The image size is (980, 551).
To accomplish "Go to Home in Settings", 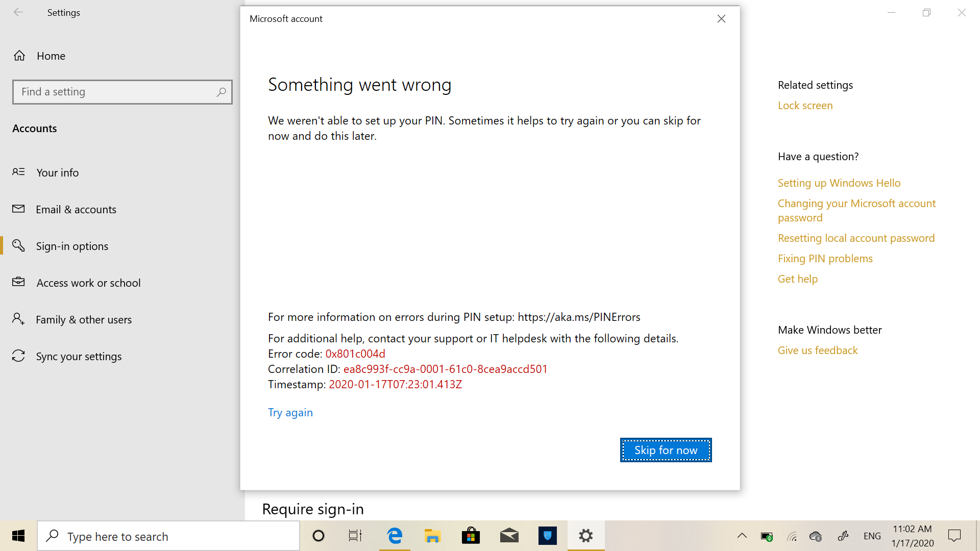I will tap(51, 56).
